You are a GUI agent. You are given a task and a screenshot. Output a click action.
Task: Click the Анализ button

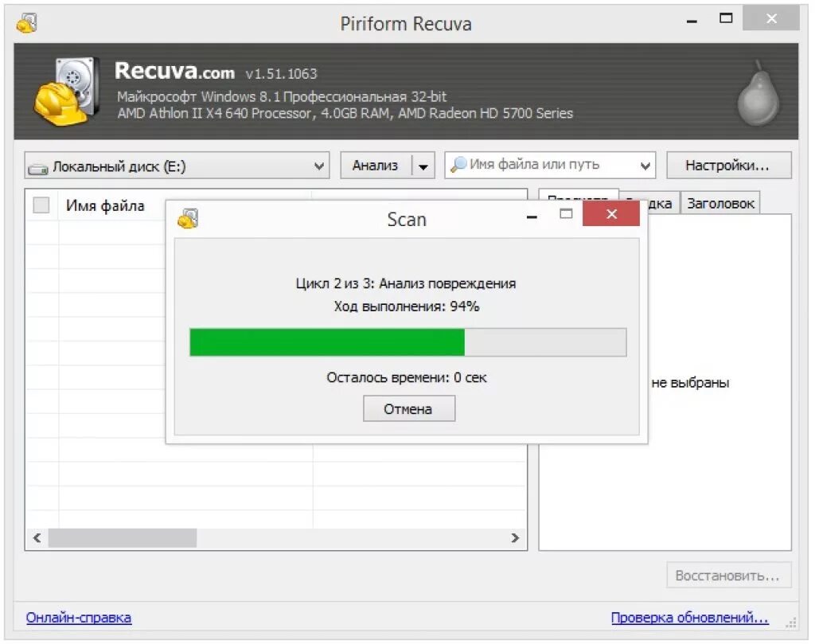[x=376, y=166]
